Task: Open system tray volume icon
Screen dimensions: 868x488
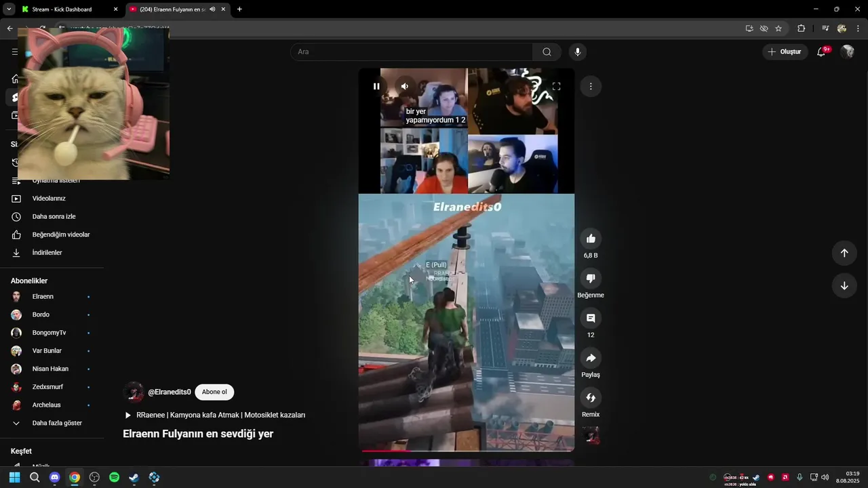Action: point(825,477)
